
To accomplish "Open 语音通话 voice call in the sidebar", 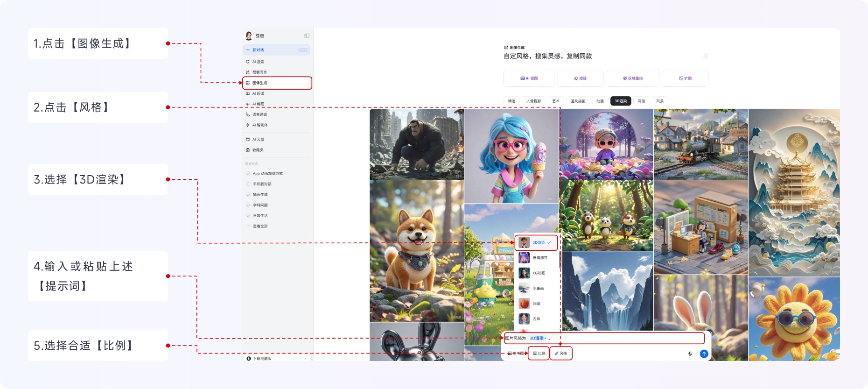I will pos(259,114).
